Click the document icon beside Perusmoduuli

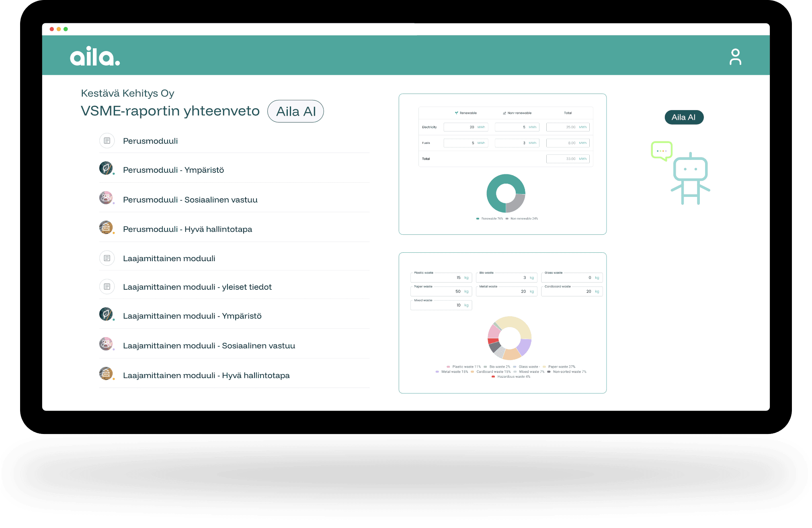pos(107,141)
